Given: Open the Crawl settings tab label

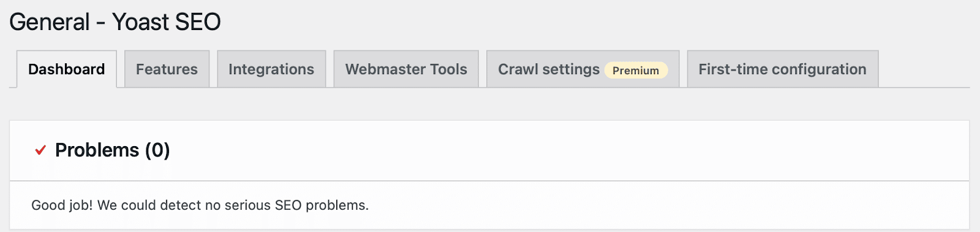Looking at the screenshot, I should (549, 69).
